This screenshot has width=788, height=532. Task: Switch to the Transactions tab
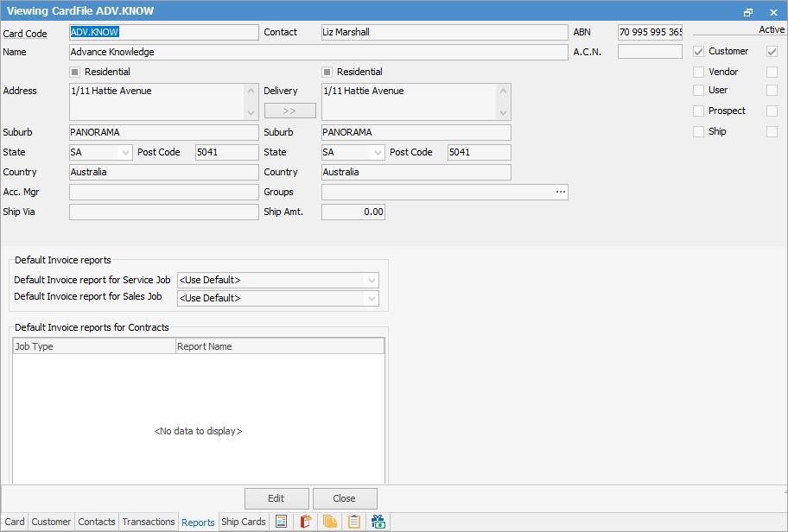click(148, 522)
